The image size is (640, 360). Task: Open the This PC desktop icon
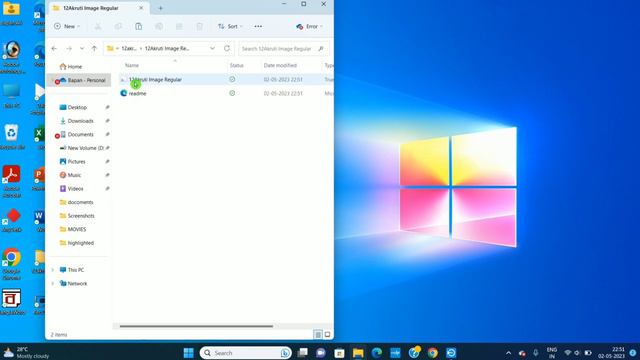tap(11, 96)
